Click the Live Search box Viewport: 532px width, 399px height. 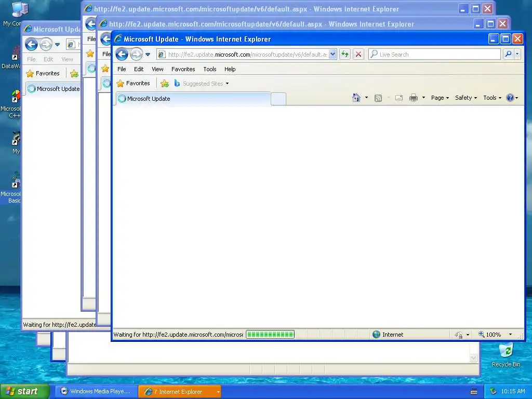click(434, 54)
